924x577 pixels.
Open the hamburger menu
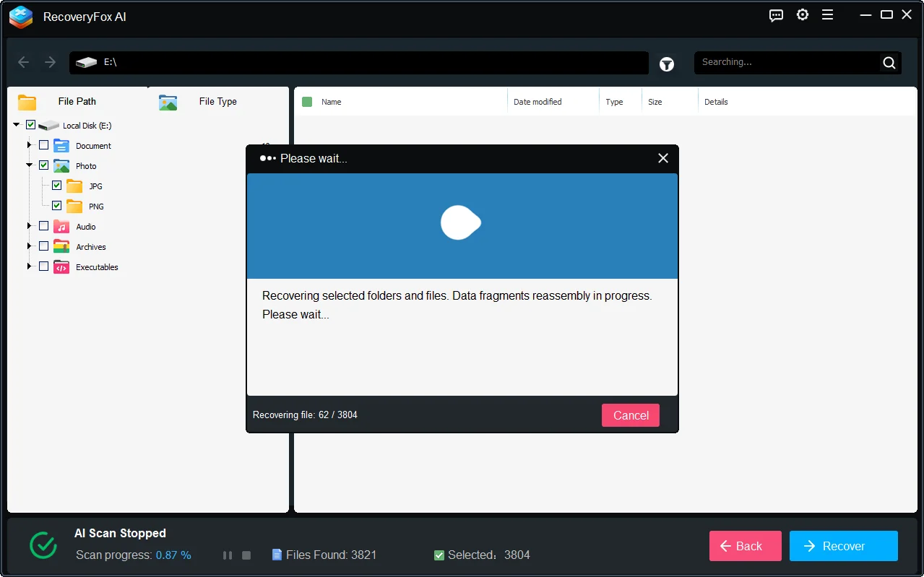pos(827,14)
